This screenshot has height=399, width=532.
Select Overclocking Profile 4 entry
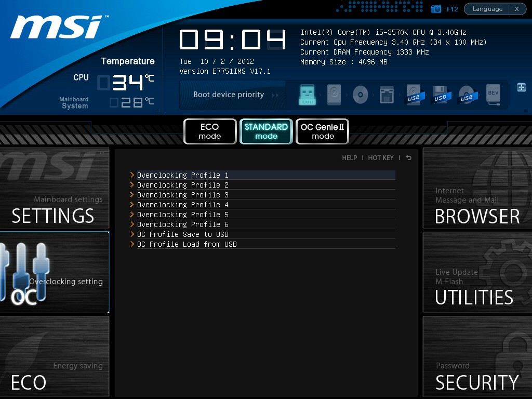pyautogui.click(x=266, y=204)
